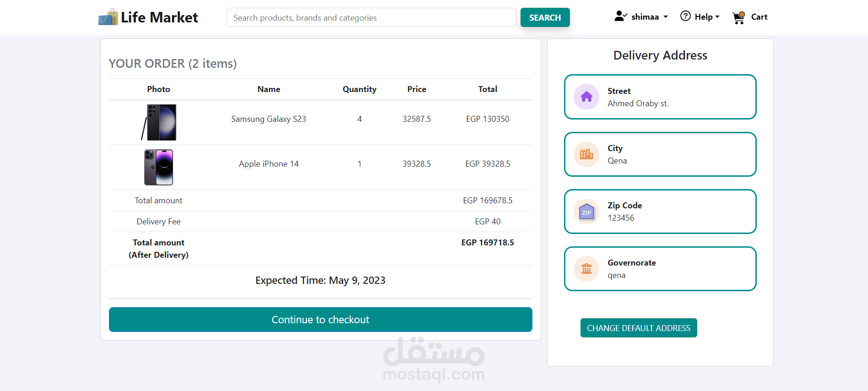Image resolution: width=868 pixels, height=391 pixels.
Task: Go to Life Market home page title
Action: [159, 17]
